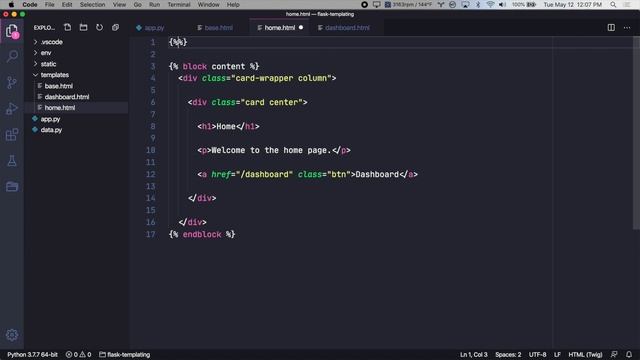The width and height of the screenshot is (640, 360).
Task: Click the Wi-Fi menu bar icon
Action: pos(490,5)
